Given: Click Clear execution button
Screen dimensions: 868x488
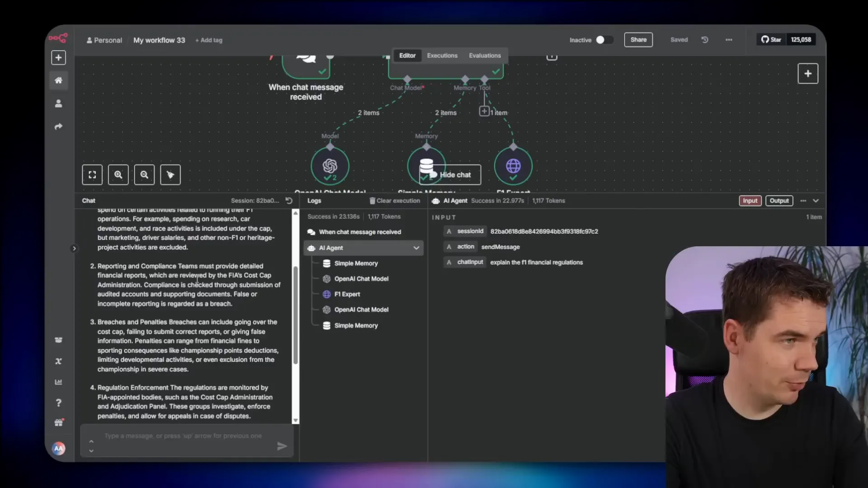Looking at the screenshot, I should pos(395,201).
